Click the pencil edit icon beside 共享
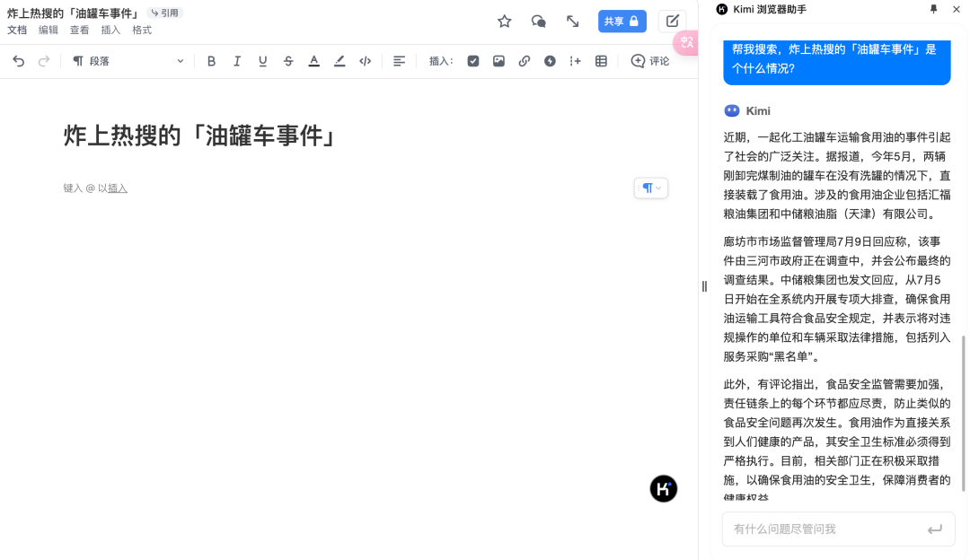 673,22
